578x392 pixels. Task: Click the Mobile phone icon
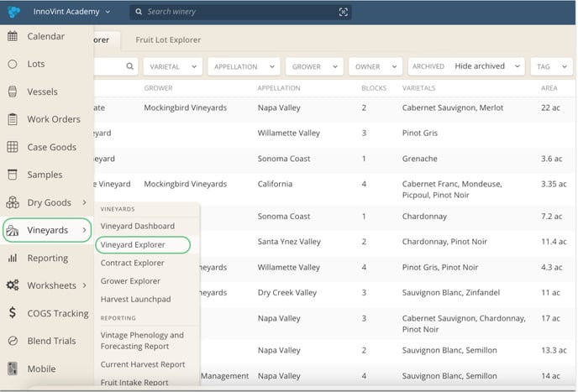(13, 368)
